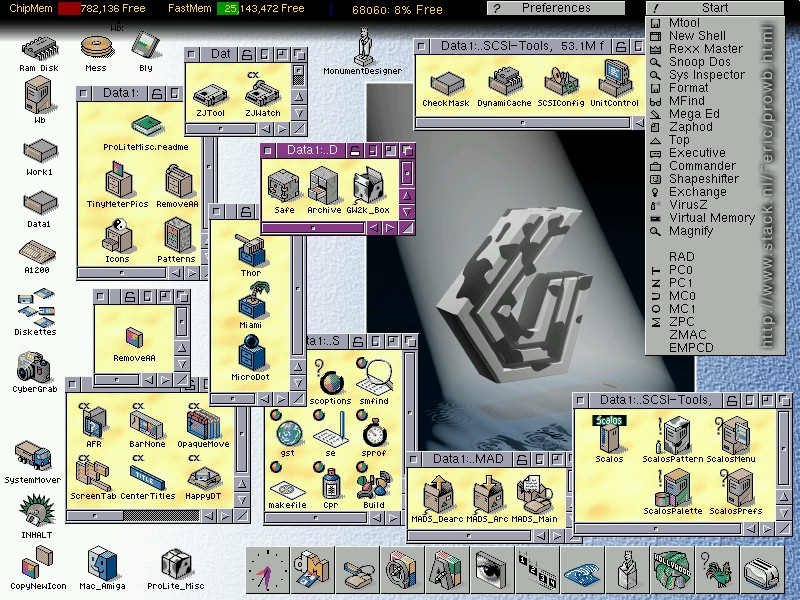
Task: Open the Start menu header
Action: [x=714, y=8]
